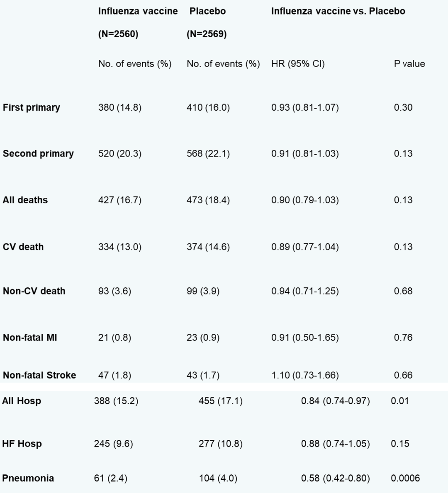Click the P value column label
This screenshot has width=448, height=493.
coord(409,64)
